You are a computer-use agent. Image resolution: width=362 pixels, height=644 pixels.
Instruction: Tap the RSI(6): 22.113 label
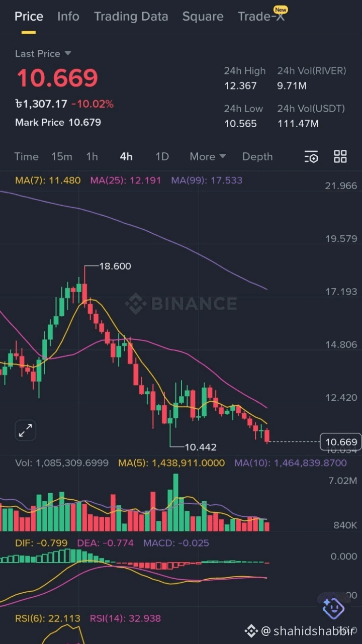(48, 618)
